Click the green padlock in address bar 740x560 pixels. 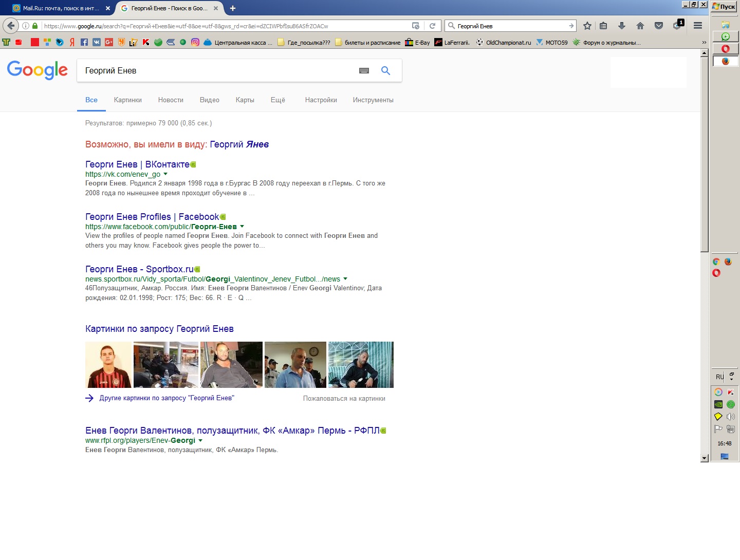(35, 26)
